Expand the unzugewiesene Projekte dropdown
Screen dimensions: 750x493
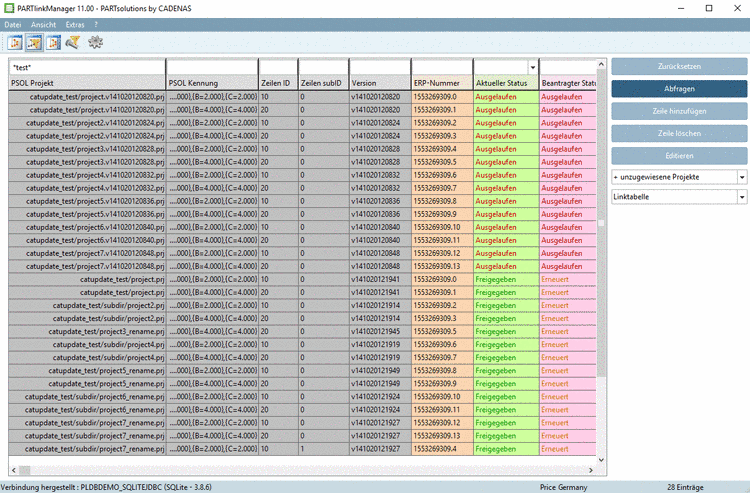742,176
